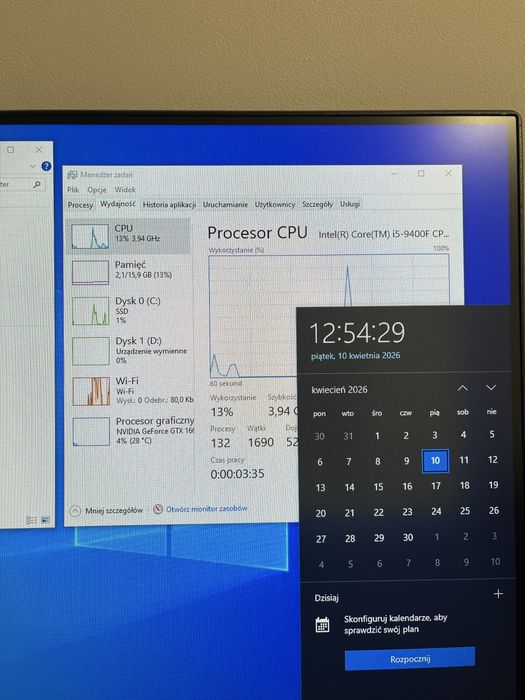Open Otwórz monitor zasobów link

point(200,508)
